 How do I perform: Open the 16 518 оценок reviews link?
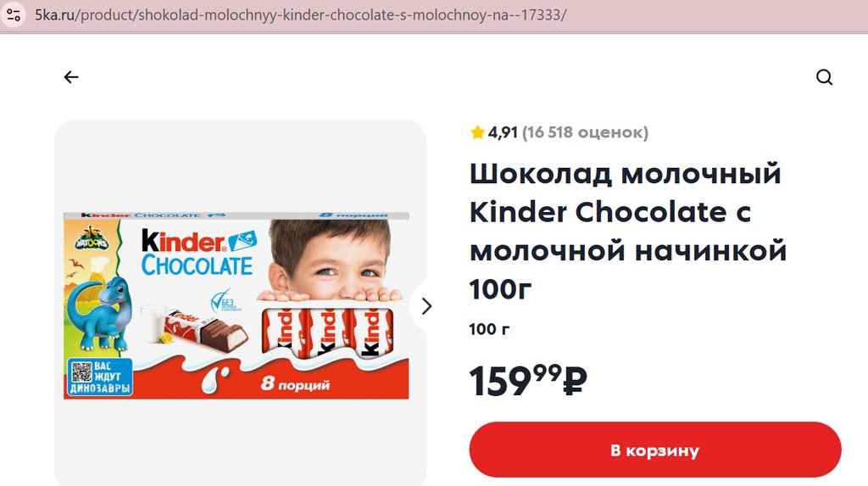pyautogui.click(x=585, y=132)
